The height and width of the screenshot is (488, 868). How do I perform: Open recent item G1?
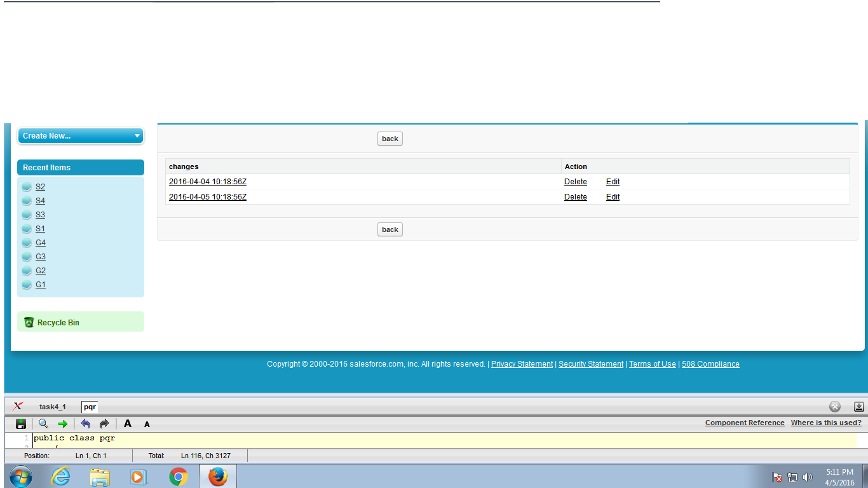(x=41, y=285)
